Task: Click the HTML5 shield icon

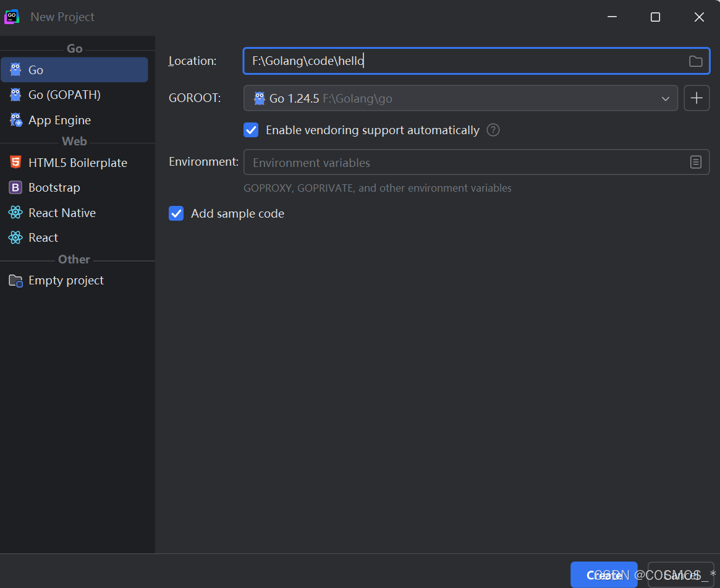Action: pos(15,162)
